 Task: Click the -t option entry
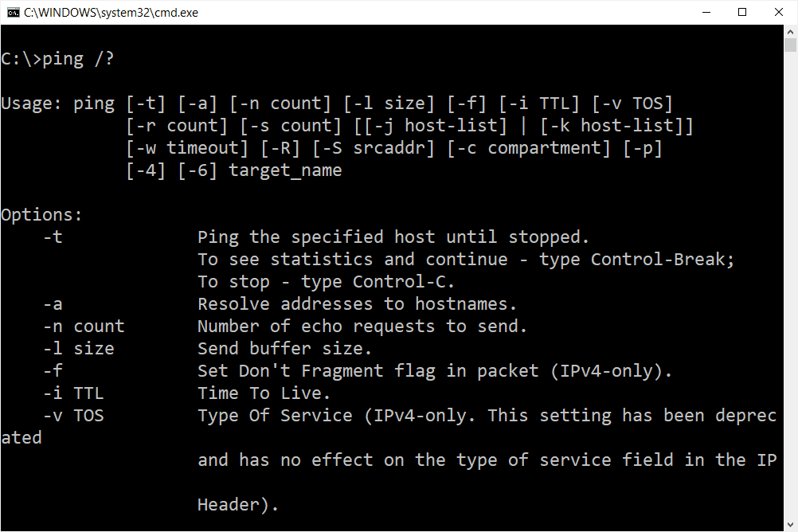[x=53, y=237]
